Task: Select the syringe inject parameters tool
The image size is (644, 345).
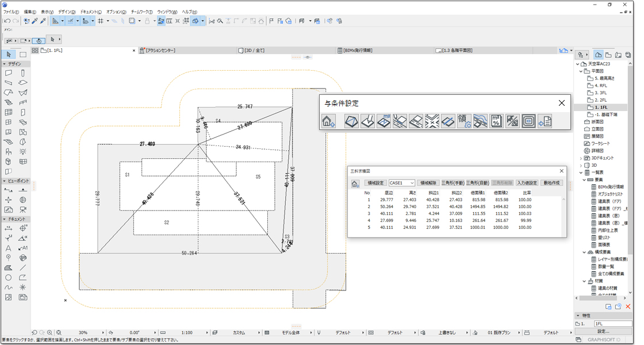Action: 43,21
